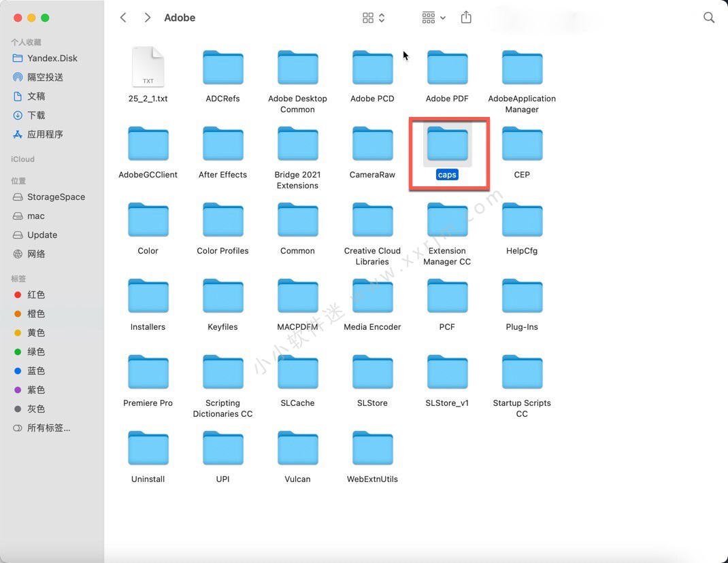Select the Keyfiles folder
728x563 pixels.
point(223,296)
